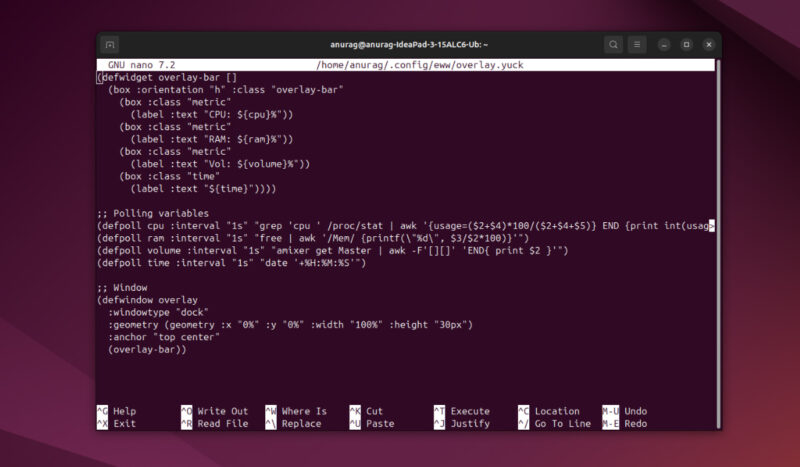Click the :anchor "top center" line

point(164,337)
